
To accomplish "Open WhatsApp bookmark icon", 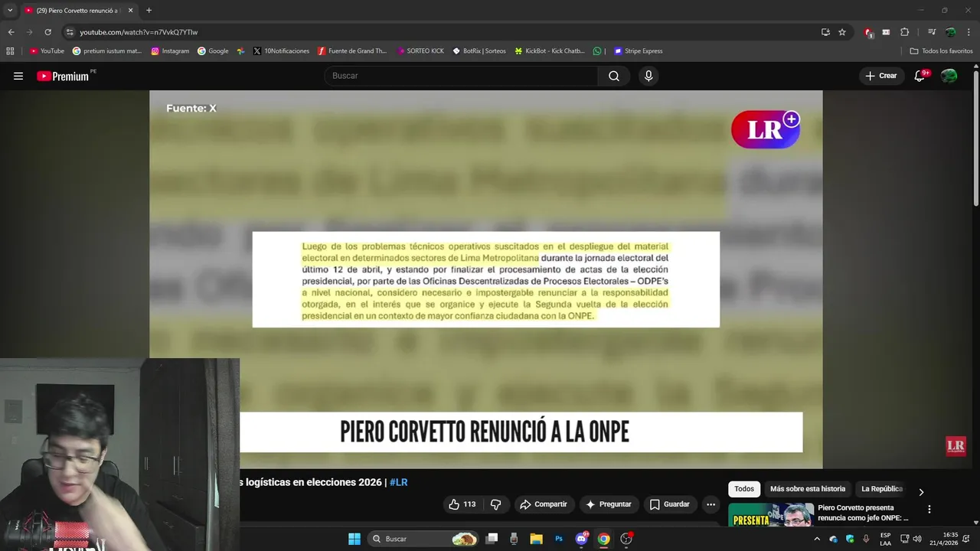I will (597, 51).
